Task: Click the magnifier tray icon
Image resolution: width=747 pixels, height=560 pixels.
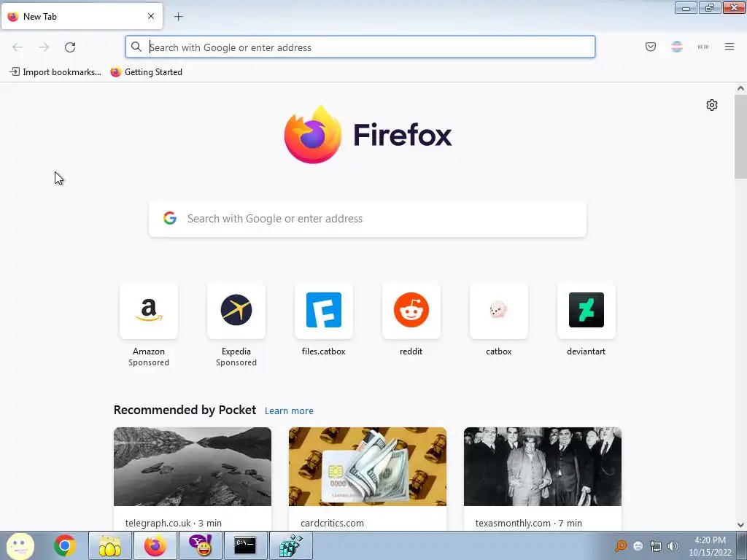Action: point(621,545)
